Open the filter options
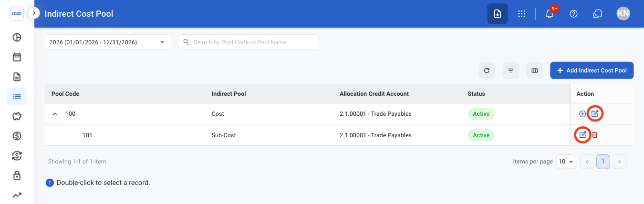The image size is (644, 204). click(510, 71)
